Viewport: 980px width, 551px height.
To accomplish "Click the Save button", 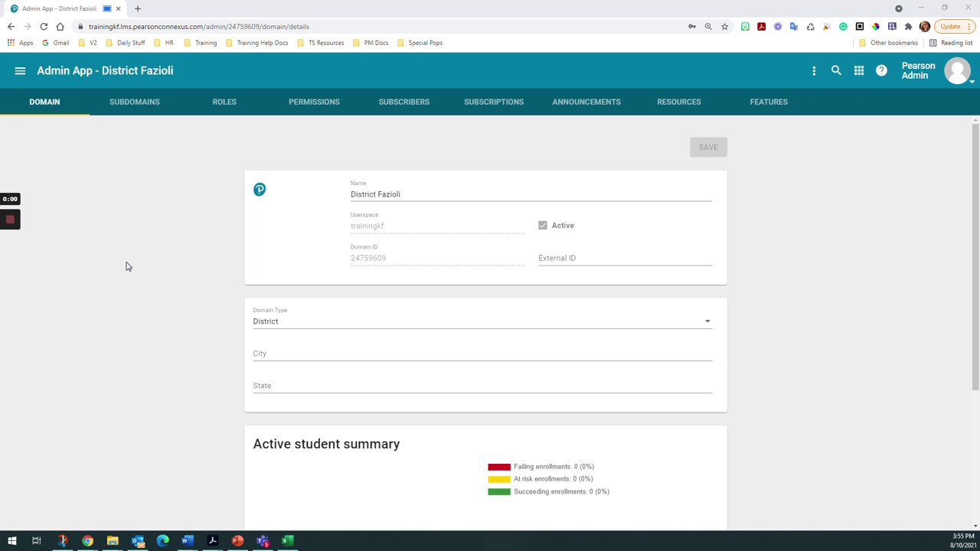I will (x=708, y=147).
